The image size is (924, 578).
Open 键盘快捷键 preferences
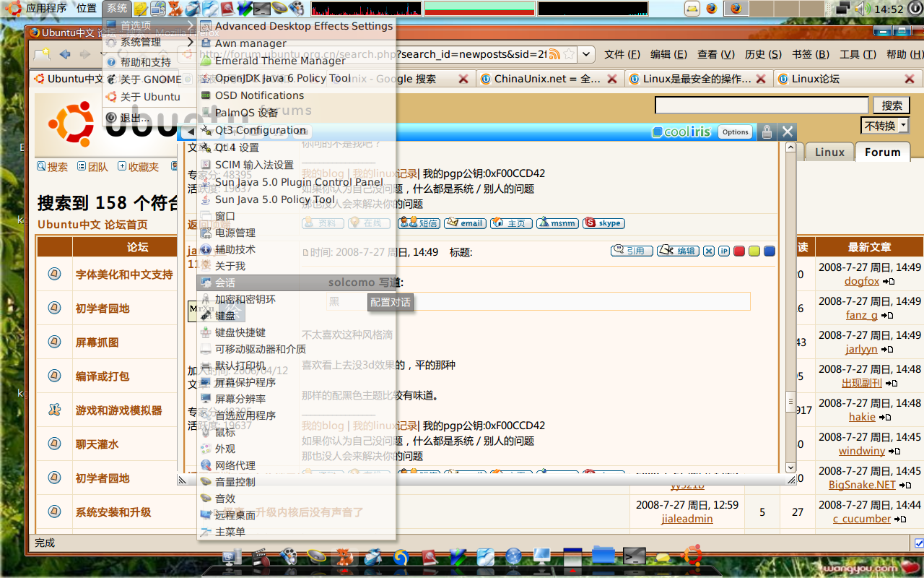[296, 332]
